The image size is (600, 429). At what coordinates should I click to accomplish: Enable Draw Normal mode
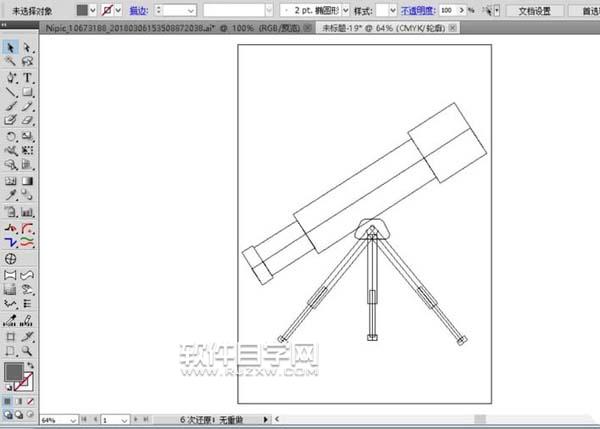point(7,414)
